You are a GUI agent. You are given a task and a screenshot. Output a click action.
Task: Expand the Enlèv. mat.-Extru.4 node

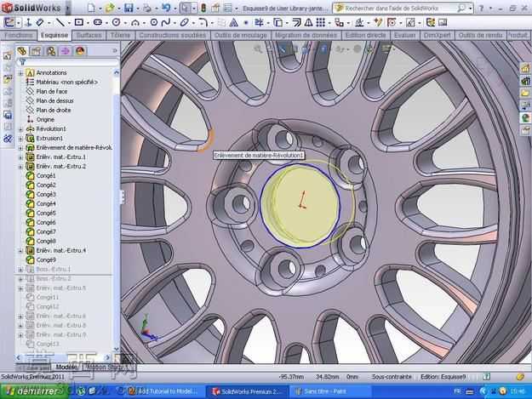(20, 250)
